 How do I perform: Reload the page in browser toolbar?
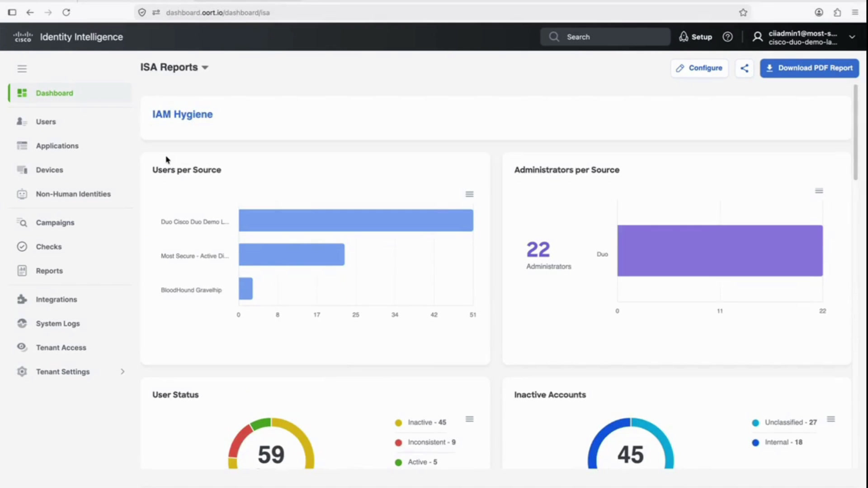(66, 12)
